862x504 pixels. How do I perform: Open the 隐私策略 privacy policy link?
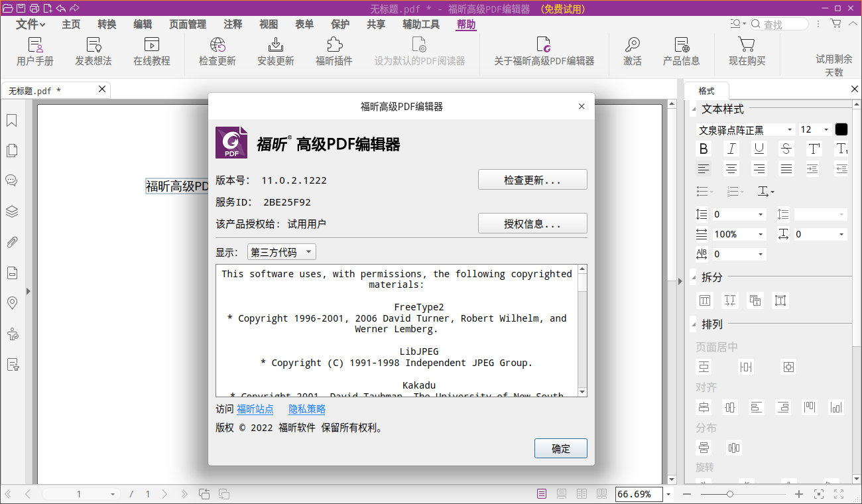click(307, 409)
